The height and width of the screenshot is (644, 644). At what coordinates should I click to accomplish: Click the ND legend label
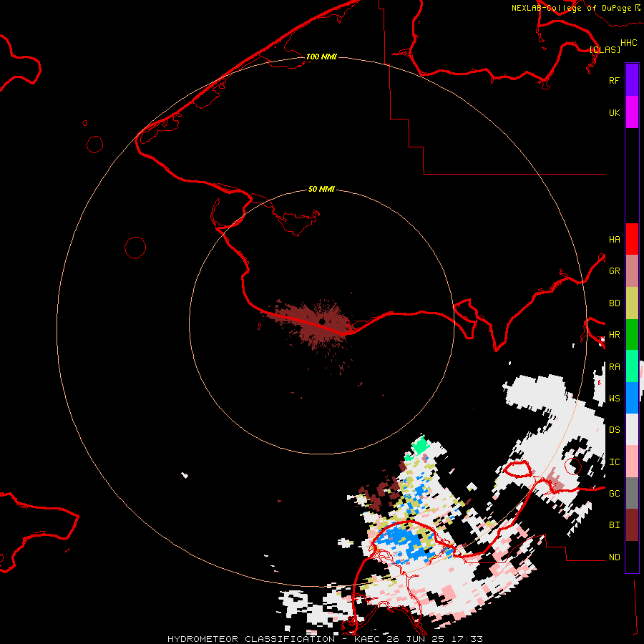point(614,557)
